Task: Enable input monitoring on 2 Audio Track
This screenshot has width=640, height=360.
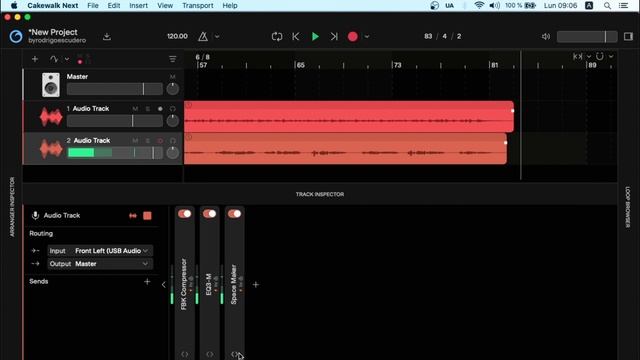Action: pyautogui.click(x=173, y=140)
